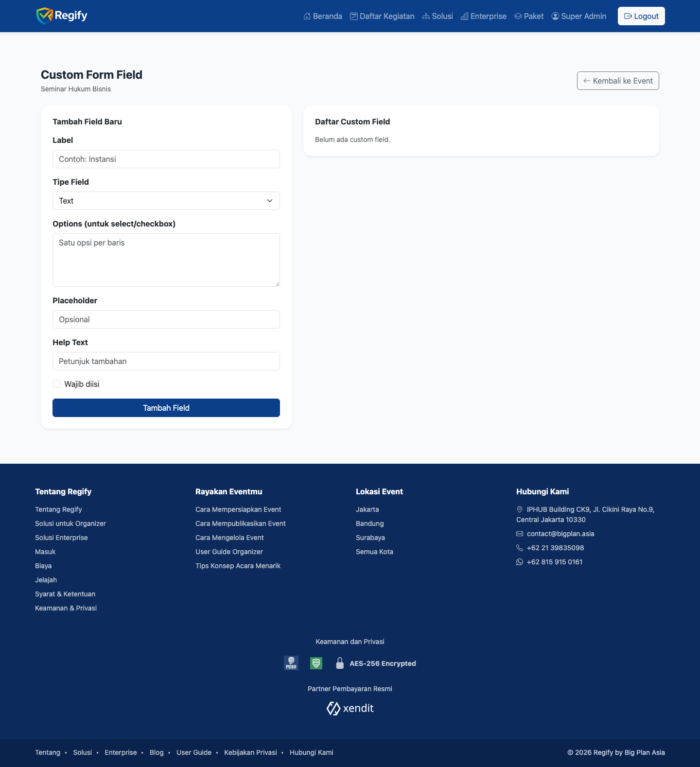
Task: Open Keamanan & Privasi footer link
Action: (66, 608)
